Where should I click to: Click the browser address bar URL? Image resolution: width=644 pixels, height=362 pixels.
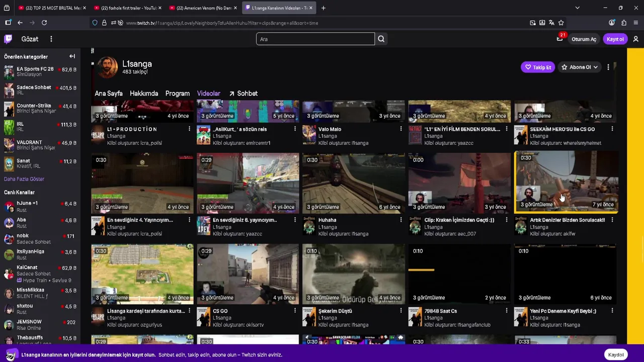click(221, 23)
